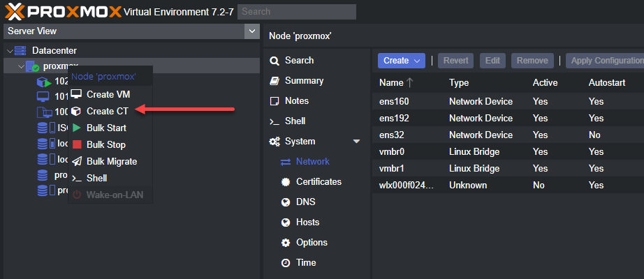Click the Shell prompt icon in node panel
The width and height of the screenshot is (644, 279).
click(x=275, y=121)
